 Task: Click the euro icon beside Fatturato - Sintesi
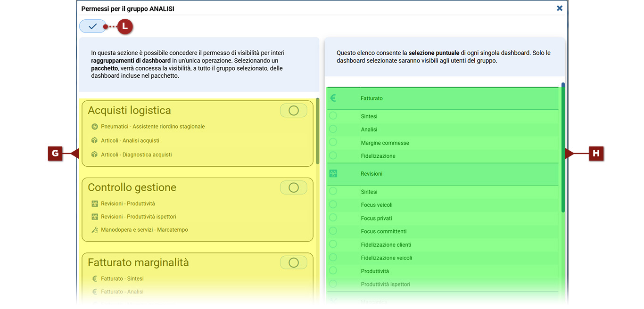(94, 278)
